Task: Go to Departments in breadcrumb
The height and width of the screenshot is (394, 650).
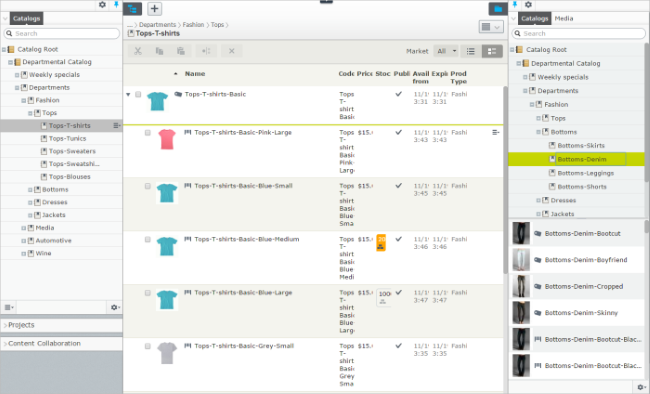Action: click(x=158, y=24)
